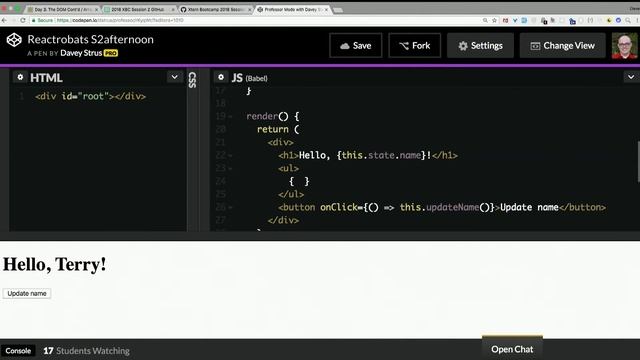The width and height of the screenshot is (640, 360).
Task: Open the Vue devtools extension icon
Action: 515,20
